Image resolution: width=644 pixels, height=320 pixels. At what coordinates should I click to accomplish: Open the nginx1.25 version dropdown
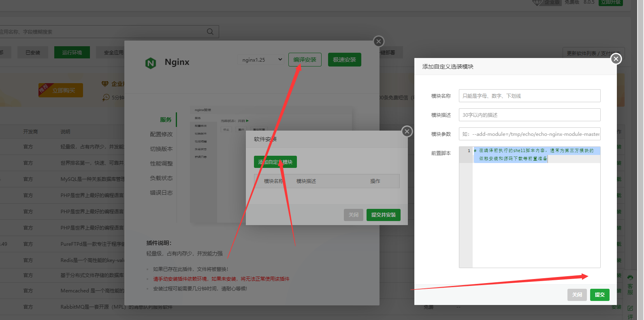(260, 60)
